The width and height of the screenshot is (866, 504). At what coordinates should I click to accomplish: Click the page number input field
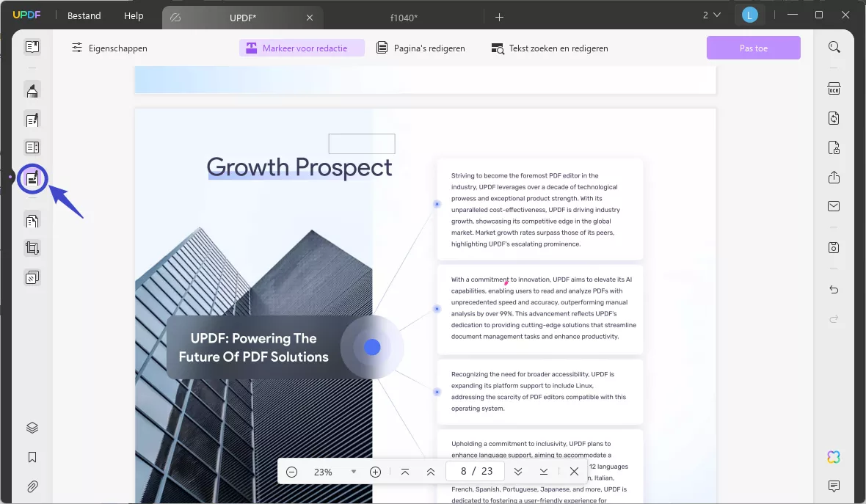coord(476,471)
